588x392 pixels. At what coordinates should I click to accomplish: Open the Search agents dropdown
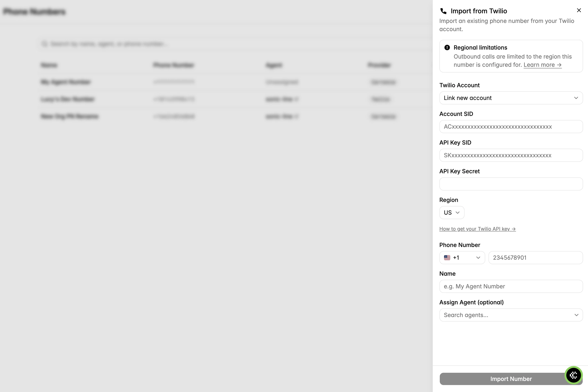tap(511, 315)
